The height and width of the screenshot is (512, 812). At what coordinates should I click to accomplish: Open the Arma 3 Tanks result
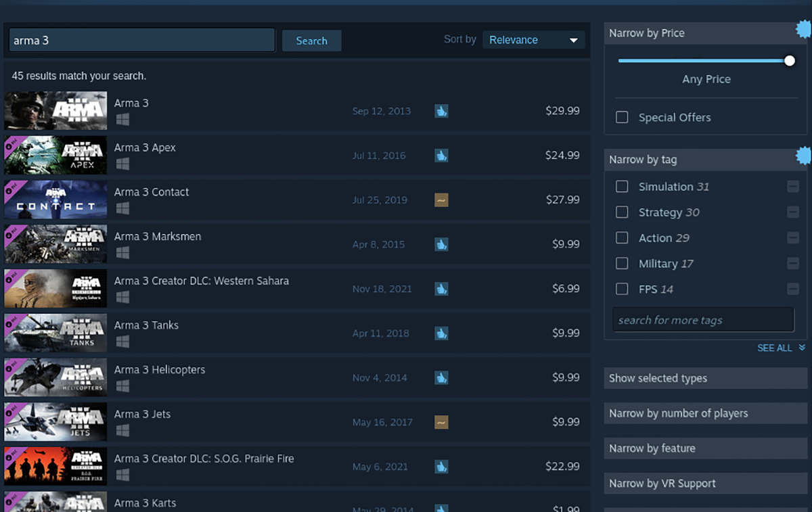(296, 333)
